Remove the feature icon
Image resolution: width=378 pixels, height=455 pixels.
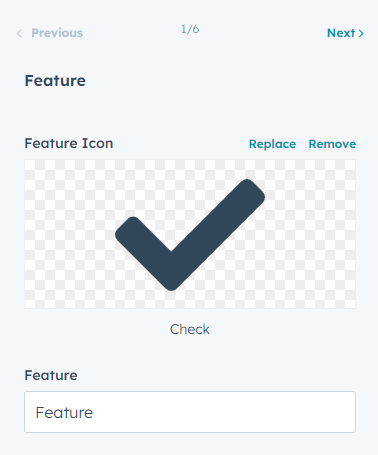(x=332, y=144)
